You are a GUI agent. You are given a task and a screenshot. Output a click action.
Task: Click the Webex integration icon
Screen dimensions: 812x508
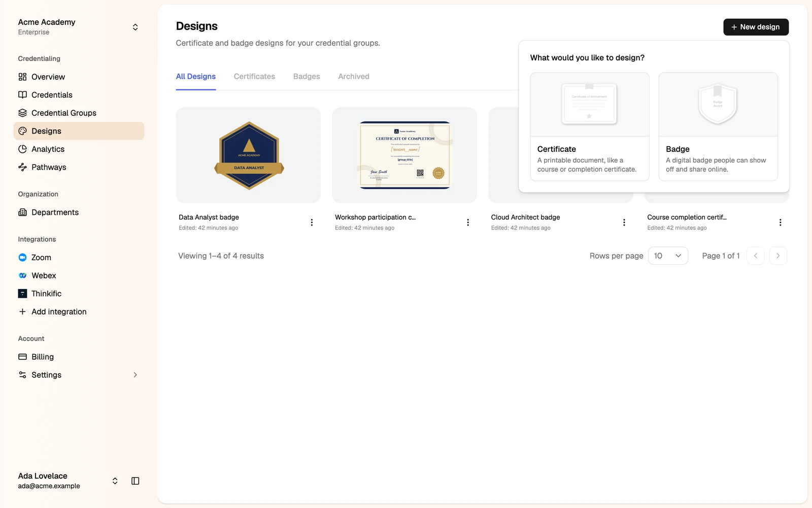pos(22,275)
